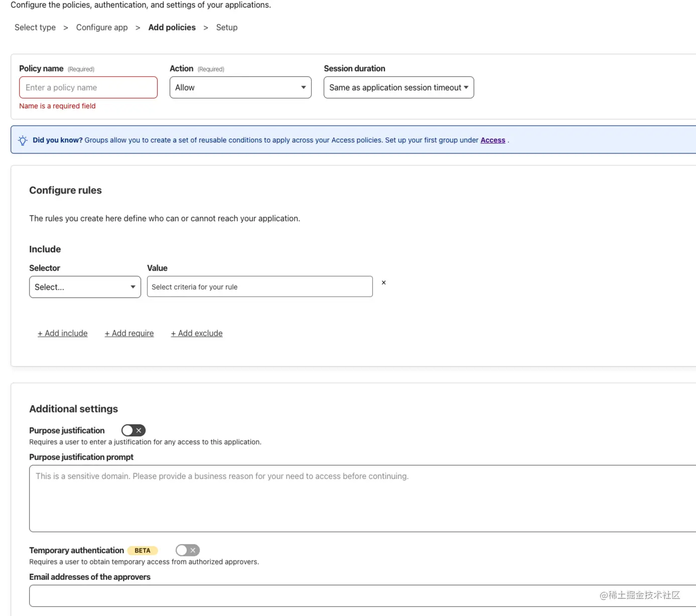Click the lightbulb tip icon

tap(23, 140)
